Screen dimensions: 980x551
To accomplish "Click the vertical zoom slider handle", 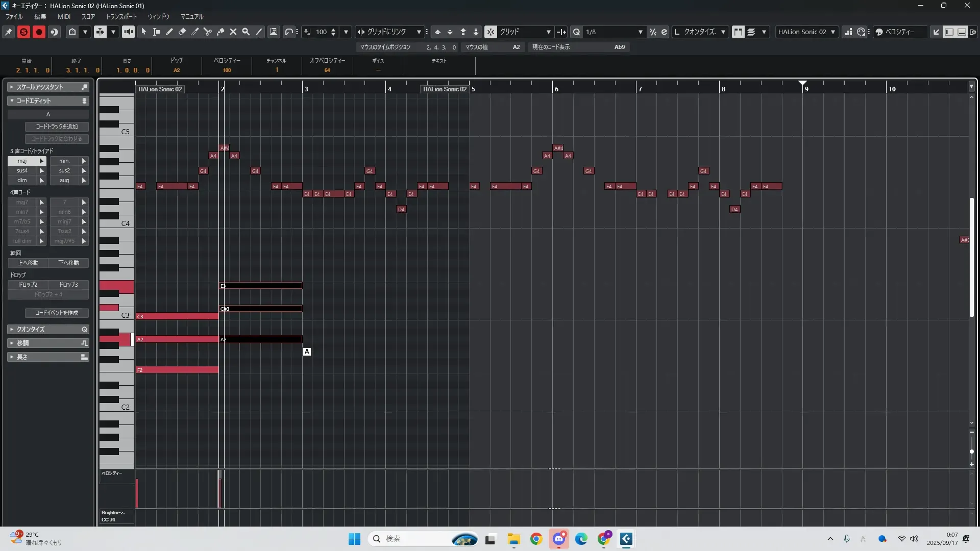I will click(971, 452).
